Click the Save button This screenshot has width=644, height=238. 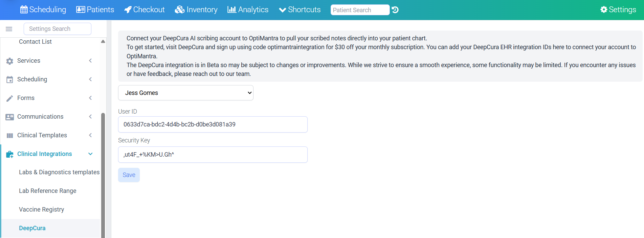129,175
